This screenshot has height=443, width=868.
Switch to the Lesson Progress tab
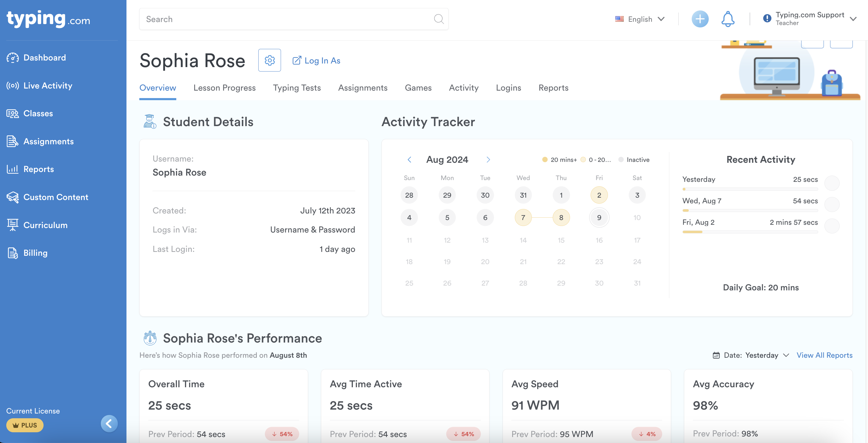pos(224,88)
